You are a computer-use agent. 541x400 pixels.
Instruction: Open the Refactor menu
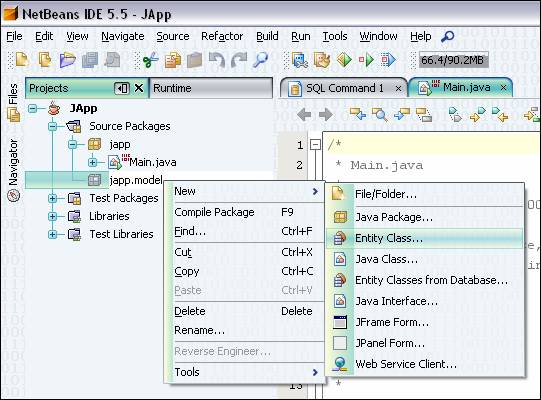[222, 36]
